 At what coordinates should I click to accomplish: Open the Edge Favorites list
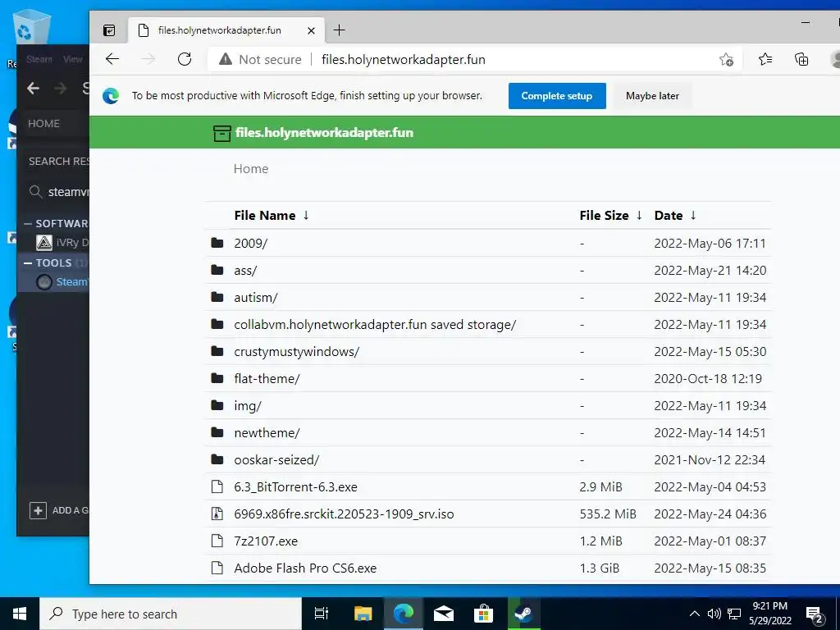[765, 59]
